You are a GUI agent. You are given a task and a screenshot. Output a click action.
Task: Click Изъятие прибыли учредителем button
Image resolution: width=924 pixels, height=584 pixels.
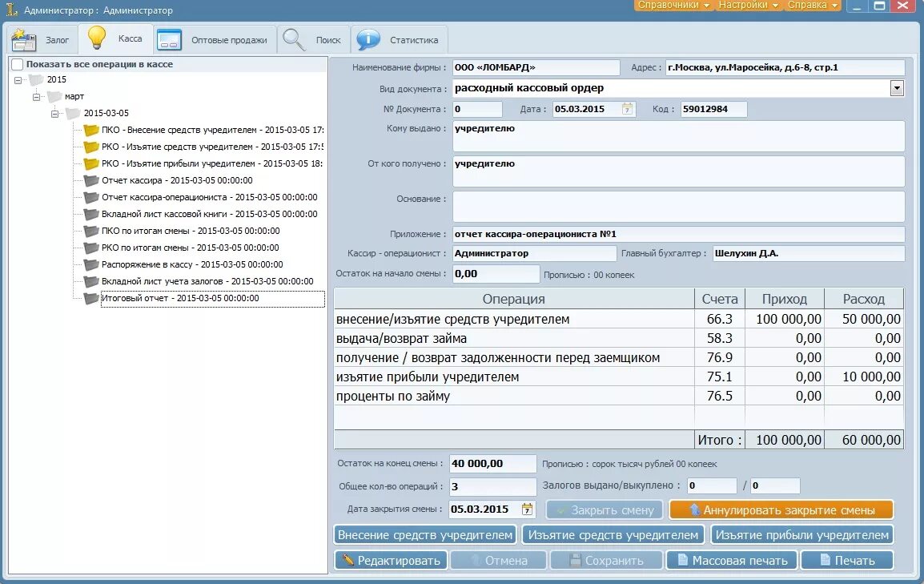click(801, 535)
